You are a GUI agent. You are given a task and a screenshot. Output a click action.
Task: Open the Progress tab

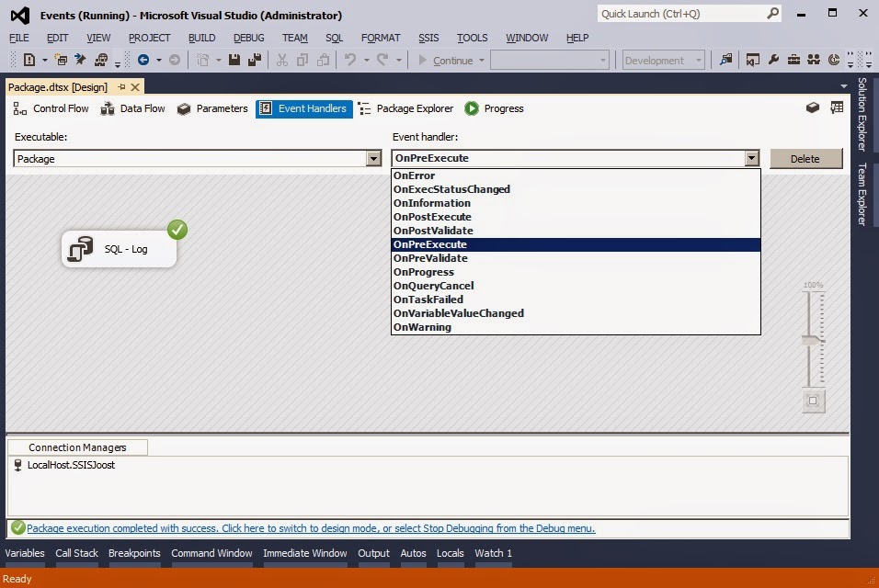coord(495,108)
